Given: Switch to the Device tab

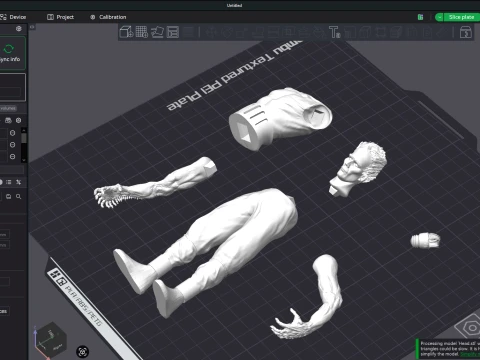Looking at the screenshot, I should coord(13,17).
